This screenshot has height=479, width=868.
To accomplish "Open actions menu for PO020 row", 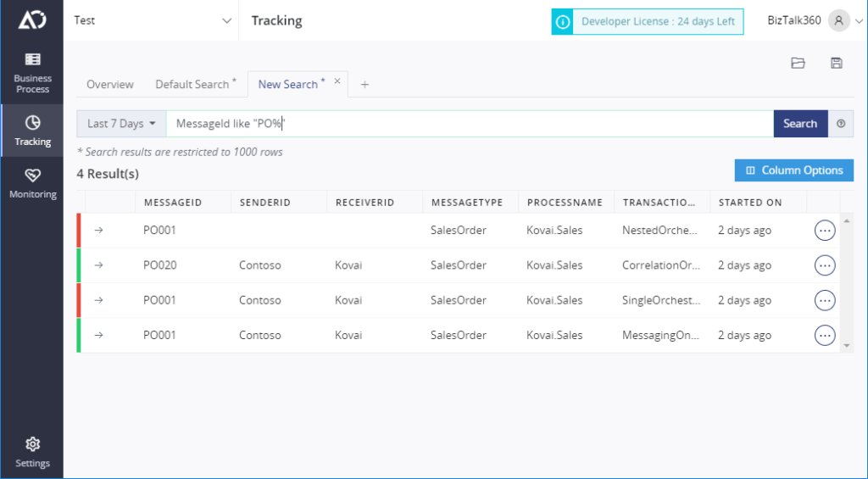I will (825, 265).
